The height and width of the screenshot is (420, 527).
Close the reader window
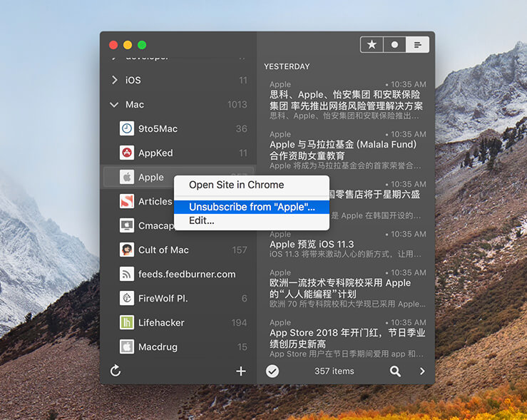[113, 45]
